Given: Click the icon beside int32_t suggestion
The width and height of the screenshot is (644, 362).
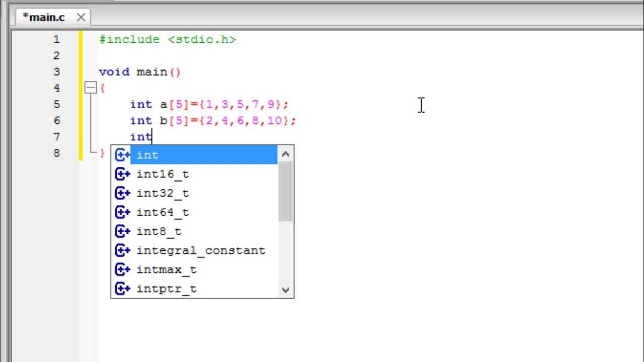Looking at the screenshot, I should (123, 194).
